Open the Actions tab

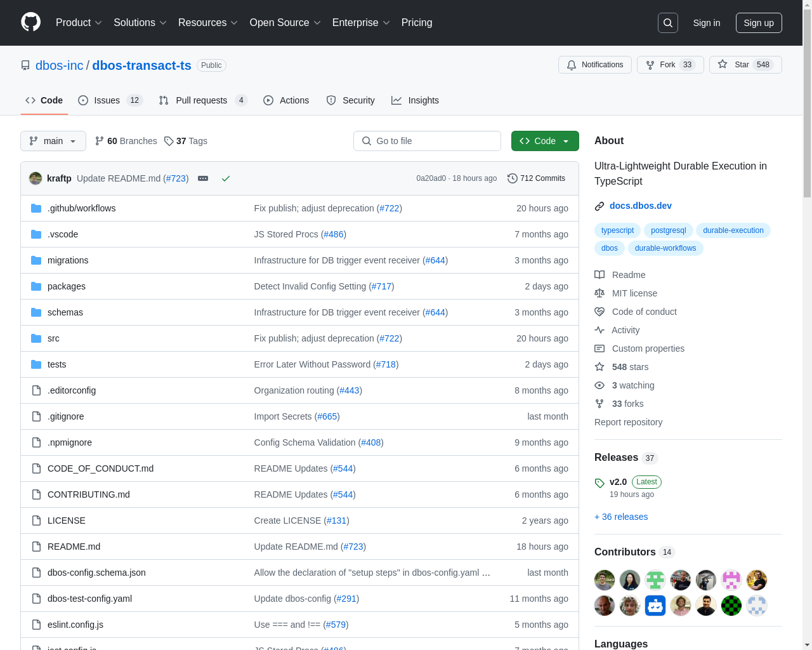pos(286,100)
